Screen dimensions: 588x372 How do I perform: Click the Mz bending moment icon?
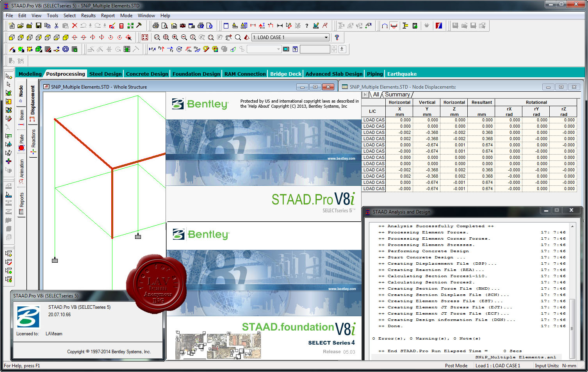(197, 49)
